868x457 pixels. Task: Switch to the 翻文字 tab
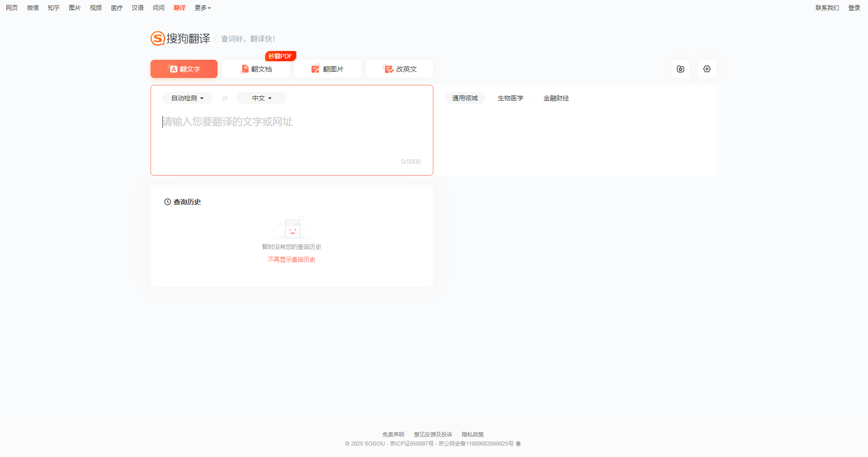[184, 69]
